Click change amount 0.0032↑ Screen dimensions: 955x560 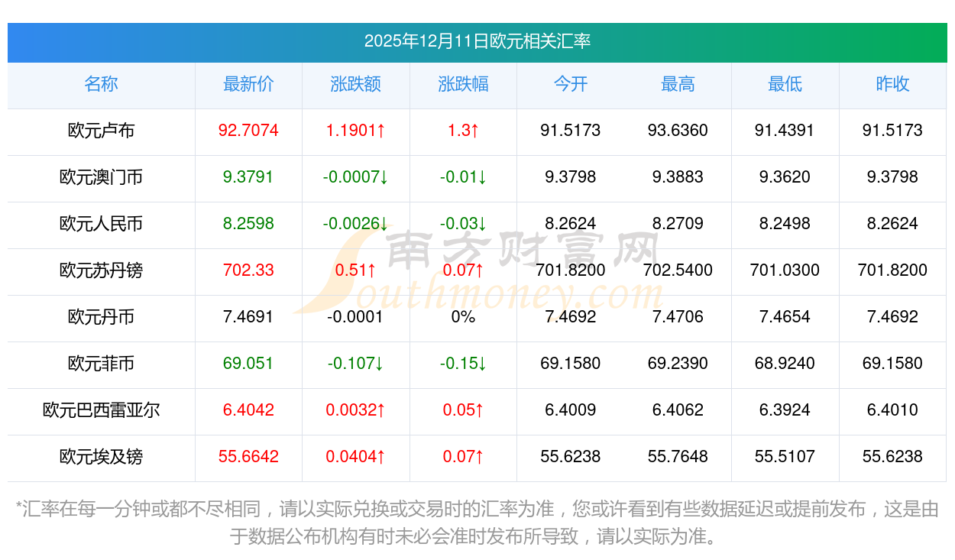pyautogui.click(x=356, y=410)
